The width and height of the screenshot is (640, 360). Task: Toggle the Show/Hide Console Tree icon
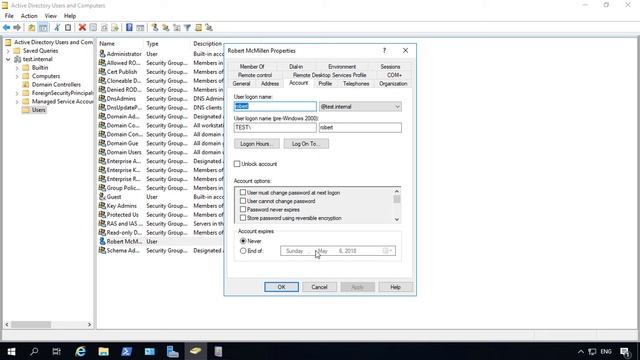point(43,27)
